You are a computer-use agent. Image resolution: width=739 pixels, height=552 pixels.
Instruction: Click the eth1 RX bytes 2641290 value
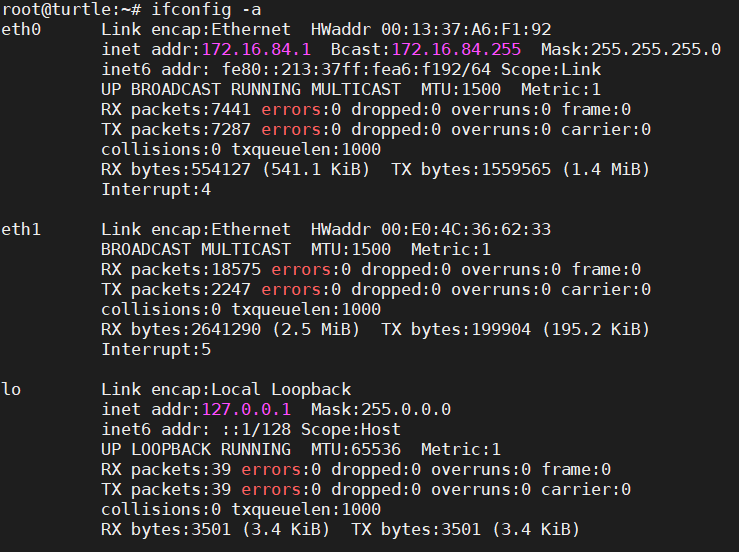[226, 330]
